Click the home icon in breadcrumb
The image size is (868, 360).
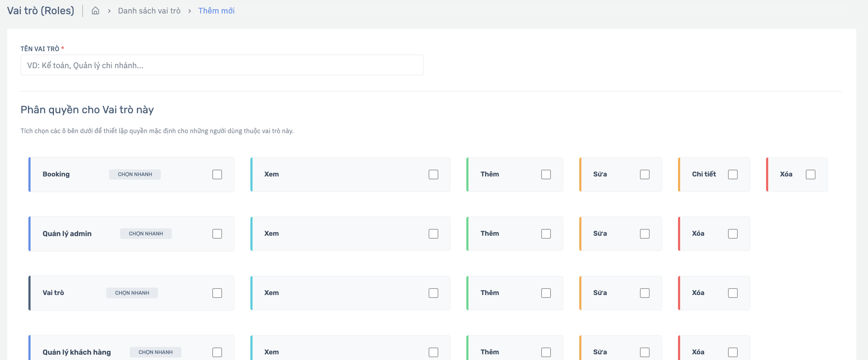tap(95, 11)
